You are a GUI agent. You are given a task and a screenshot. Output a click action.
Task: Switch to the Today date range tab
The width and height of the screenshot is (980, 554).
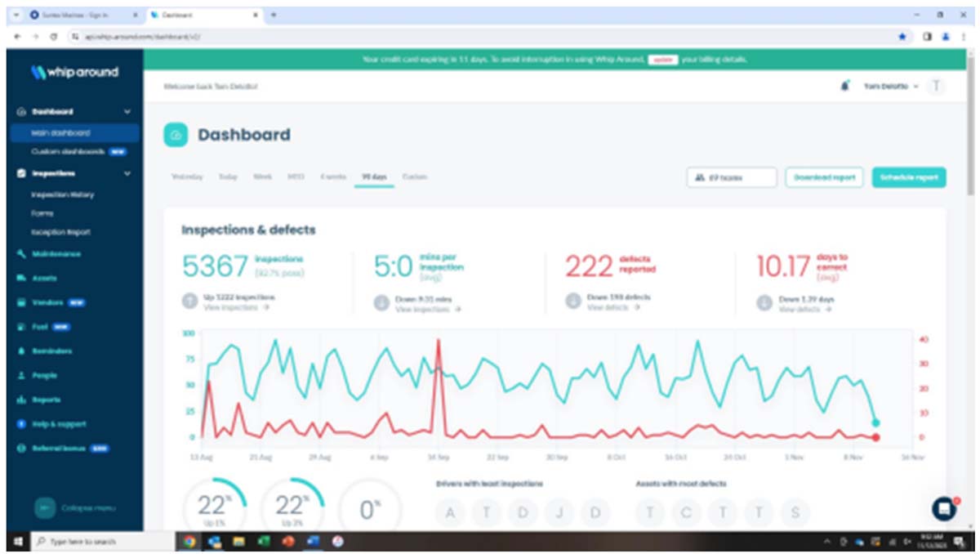(x=227, y=176)
